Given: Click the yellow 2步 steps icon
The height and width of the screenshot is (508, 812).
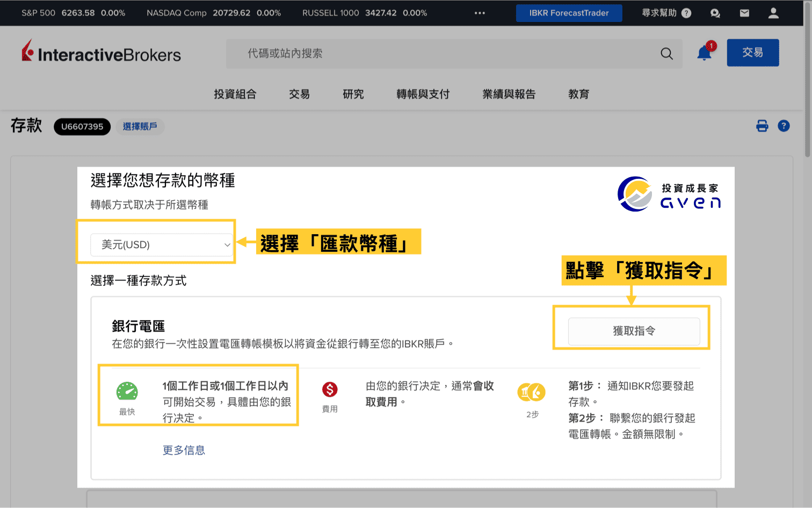Looking at the screenshot, I should click(531, 393).
